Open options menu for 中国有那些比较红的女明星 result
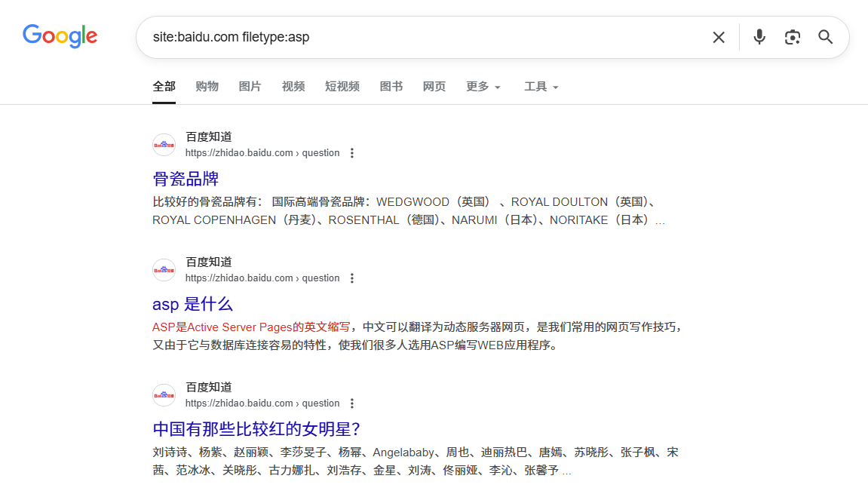The width and height of the screenshot is (868, 494). [352, 403]
